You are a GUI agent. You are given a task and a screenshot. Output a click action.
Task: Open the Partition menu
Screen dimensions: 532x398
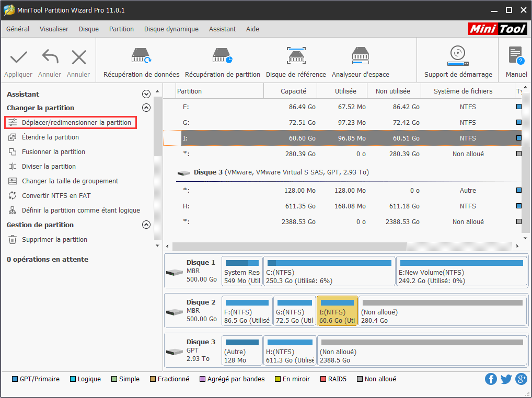(121, 29)
